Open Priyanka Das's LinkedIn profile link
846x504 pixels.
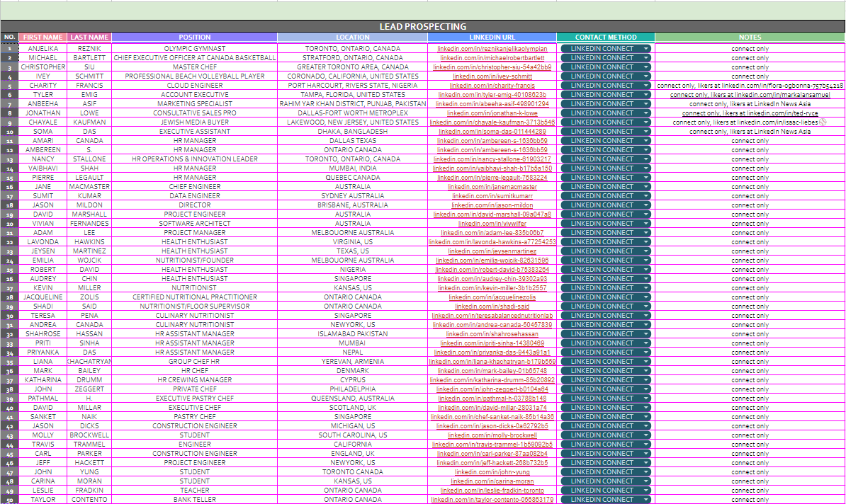[492, 352]
